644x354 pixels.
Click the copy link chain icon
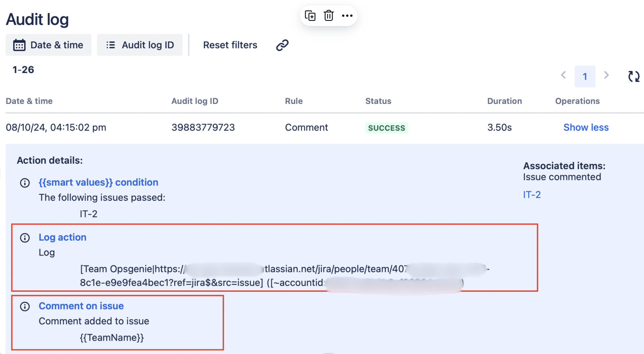coord(282,45)
